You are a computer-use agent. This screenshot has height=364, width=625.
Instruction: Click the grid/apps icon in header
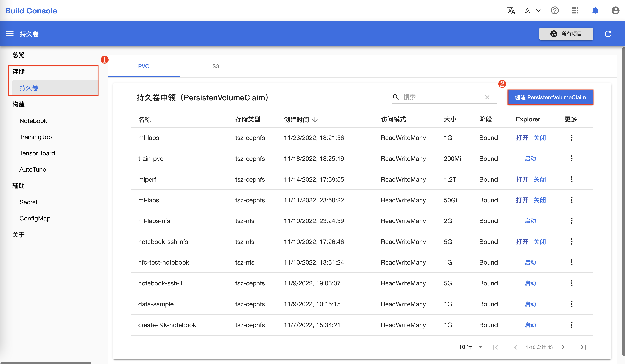coord(575,11)
